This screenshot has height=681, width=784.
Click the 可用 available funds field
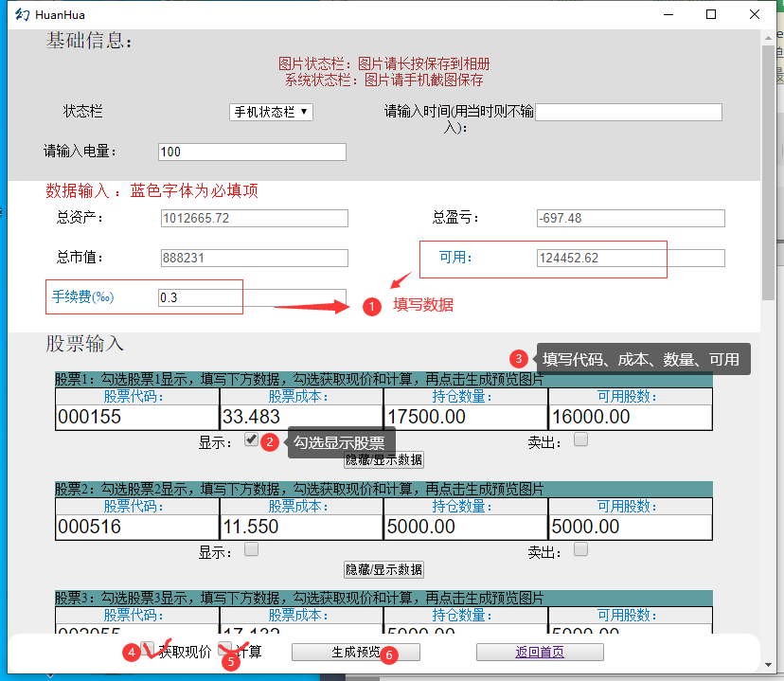point(630,259)
